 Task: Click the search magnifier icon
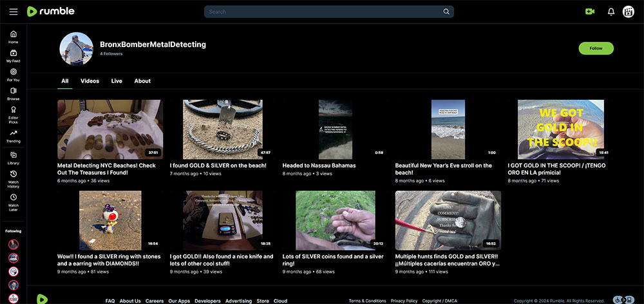(446, 12)
